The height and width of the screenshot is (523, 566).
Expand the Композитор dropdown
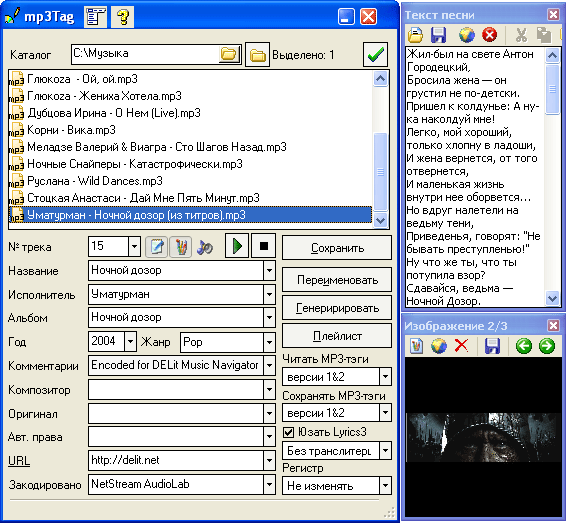pyautogui.click(x=269, y=390)
